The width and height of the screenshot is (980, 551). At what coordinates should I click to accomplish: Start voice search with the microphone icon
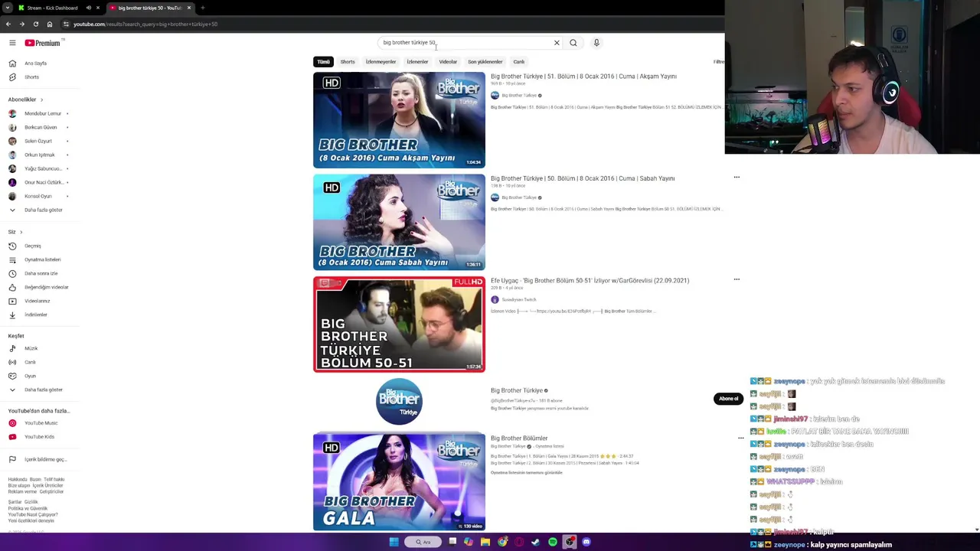click(x=596, y=43)
